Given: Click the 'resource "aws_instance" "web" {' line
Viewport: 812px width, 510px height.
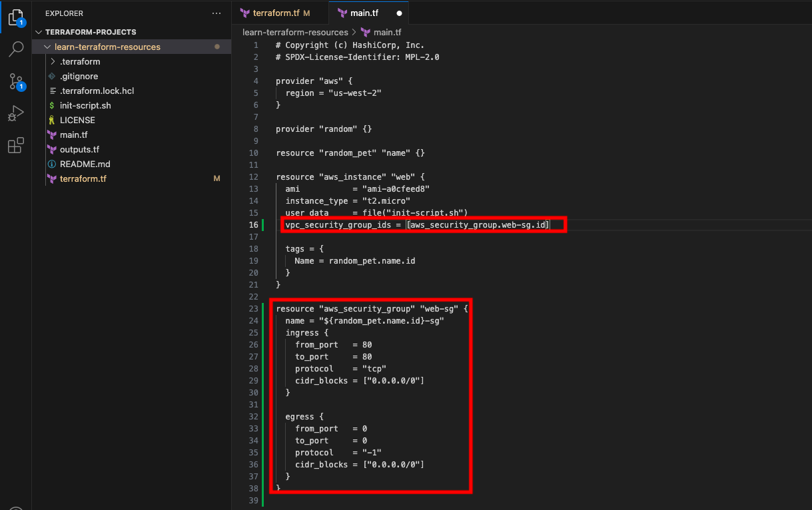Looking at the screenshot, I should (x=350, y=177).
